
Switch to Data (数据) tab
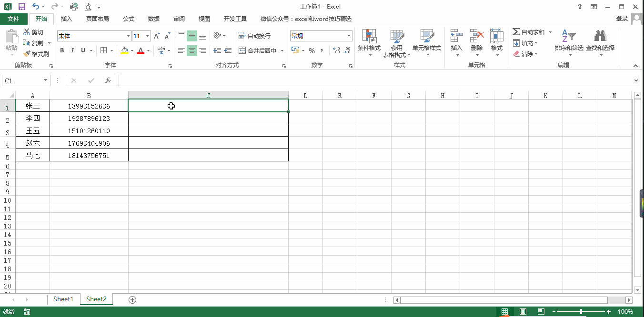coord(154,19)
